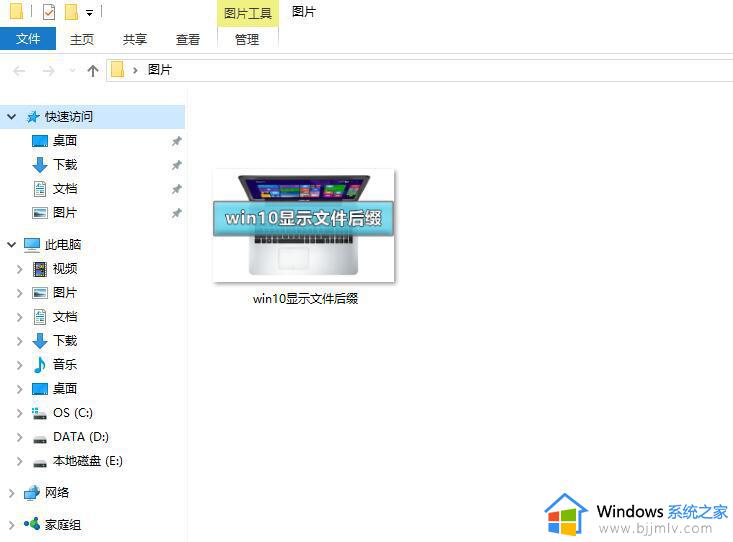Click the pin icon next to quick access 文档

(x=177, y=189)
